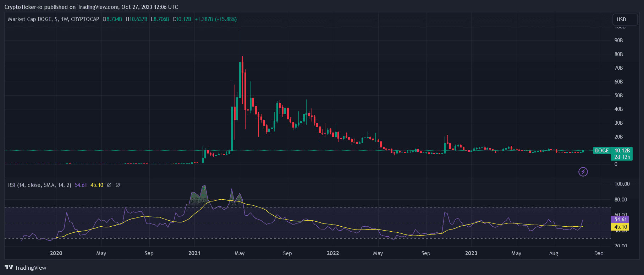Click the 2021 label on time axis
The height and width of the screenshot is (275, 644).
pos(194,253)
